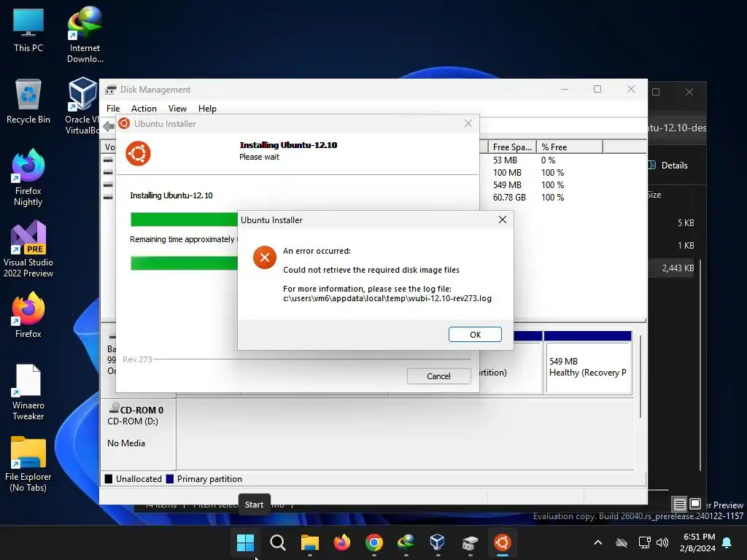Open Firefox from the taskbar
Image resolution: width=747 pixels, height=560 pixels.
341,542
